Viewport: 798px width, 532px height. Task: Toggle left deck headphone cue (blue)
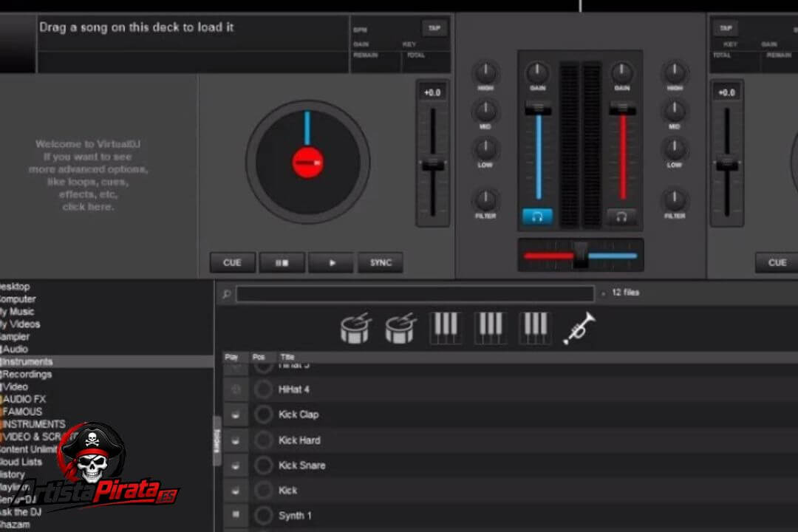pyautogui.click(x=537, y=217)
